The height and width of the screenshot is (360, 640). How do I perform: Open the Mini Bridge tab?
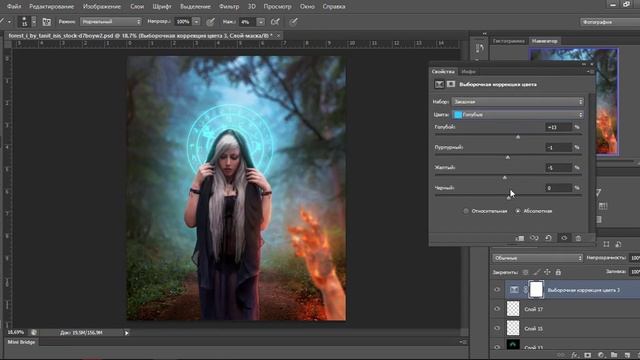pos(22,342)
